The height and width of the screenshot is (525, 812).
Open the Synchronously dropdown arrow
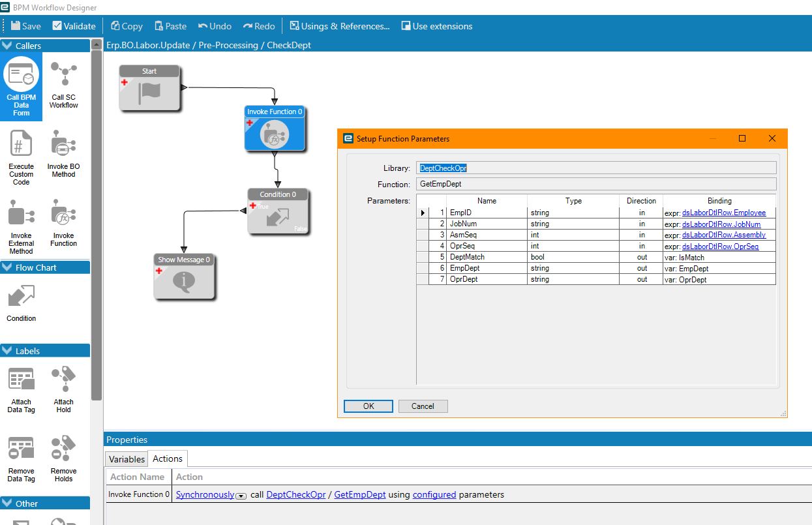pos(241,496)
